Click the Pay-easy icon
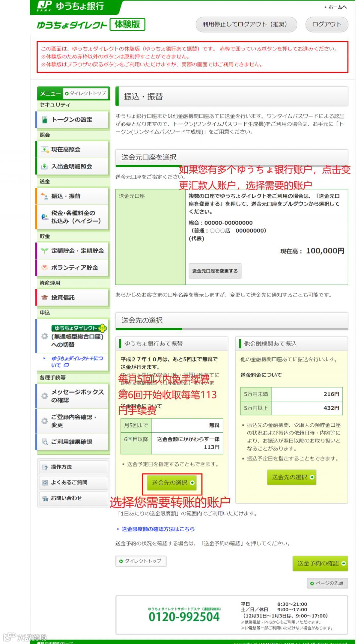Image resolution: width=358 pixels, height=644 pixels. coord(44,217)
